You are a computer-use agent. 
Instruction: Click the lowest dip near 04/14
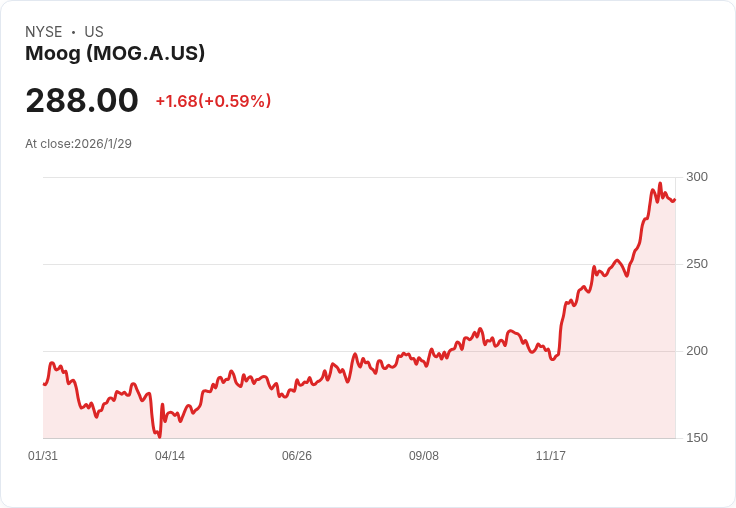click(x=159, y=436)
